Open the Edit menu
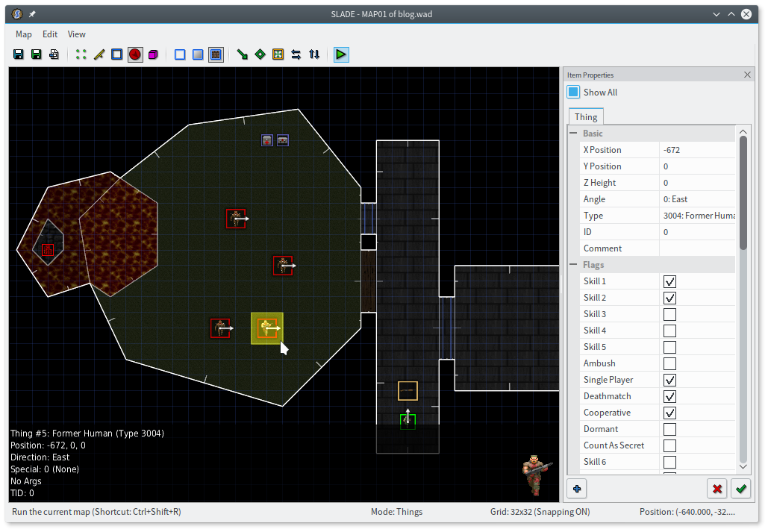Screen dimensions: 768x532 pos(50,34)
